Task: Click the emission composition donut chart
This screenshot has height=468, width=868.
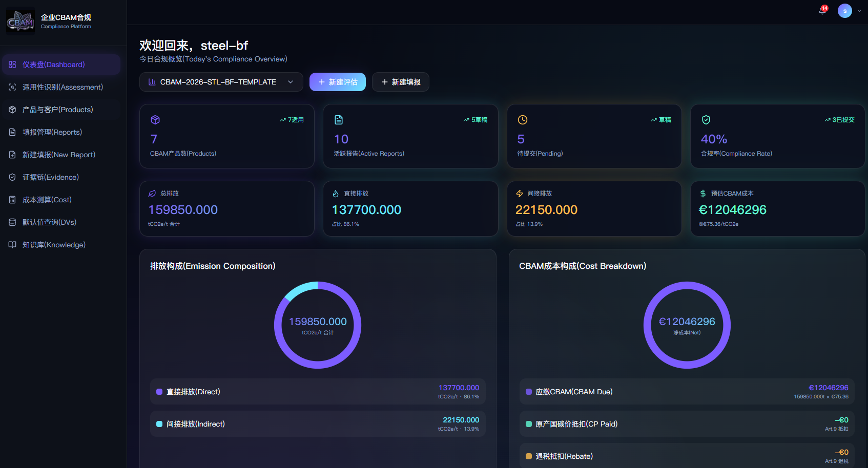Action: (x=318, y=325)
